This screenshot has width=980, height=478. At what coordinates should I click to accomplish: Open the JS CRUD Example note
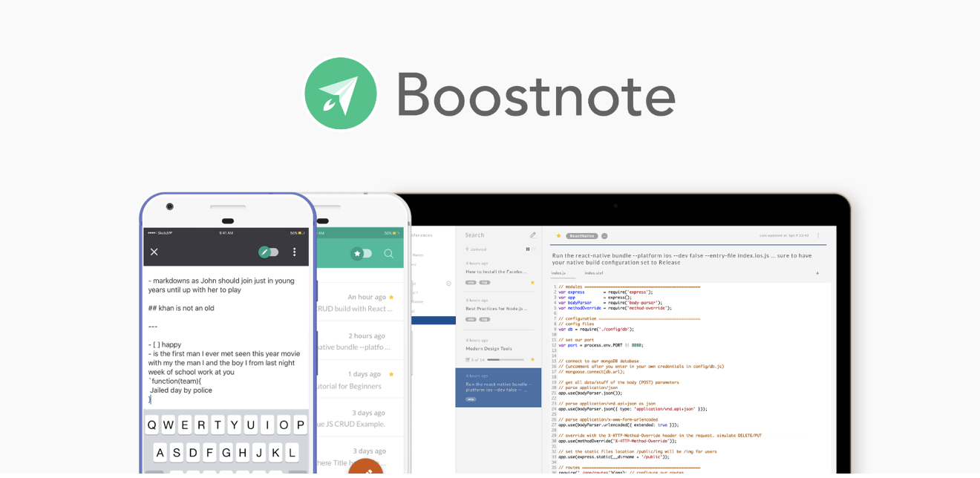361,417
